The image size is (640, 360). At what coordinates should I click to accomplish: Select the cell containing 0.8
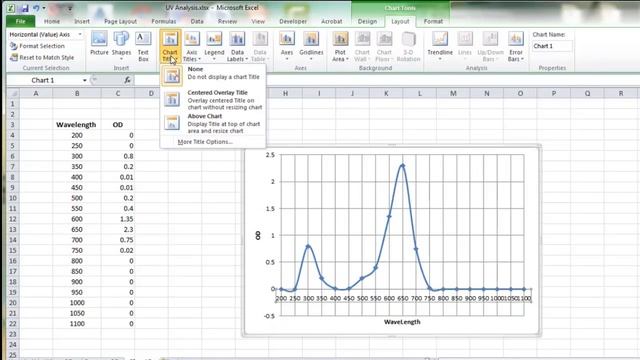pyautogui.click(x=118, y=156)
